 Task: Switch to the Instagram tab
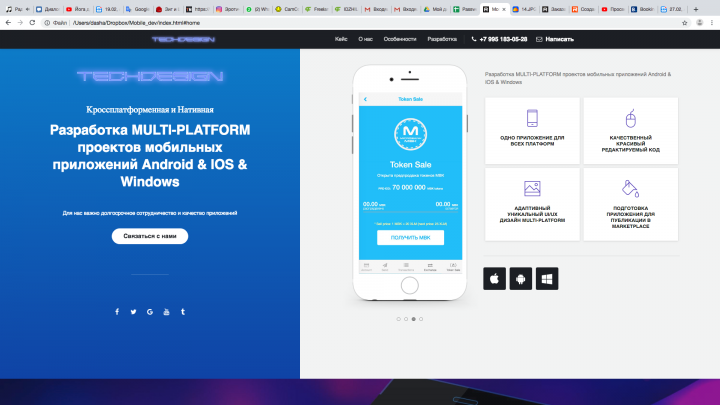pos(228,9)
